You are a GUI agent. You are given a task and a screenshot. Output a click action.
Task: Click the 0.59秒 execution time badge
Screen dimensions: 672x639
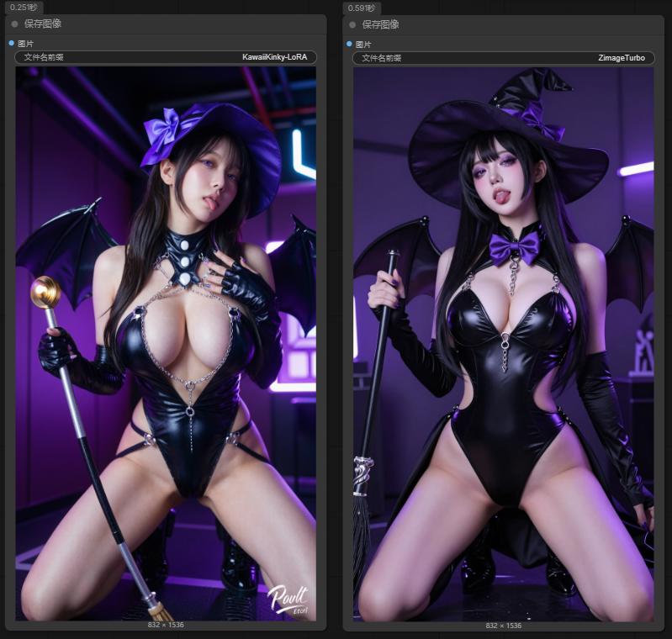coord(362,8)
